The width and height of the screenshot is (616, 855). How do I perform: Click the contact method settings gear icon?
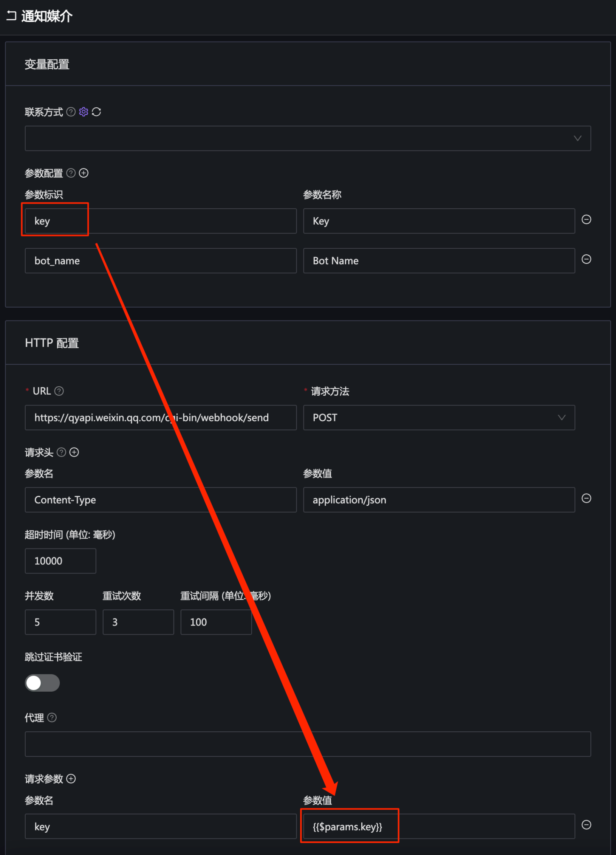pyautogui.click(x=84, y=112)
